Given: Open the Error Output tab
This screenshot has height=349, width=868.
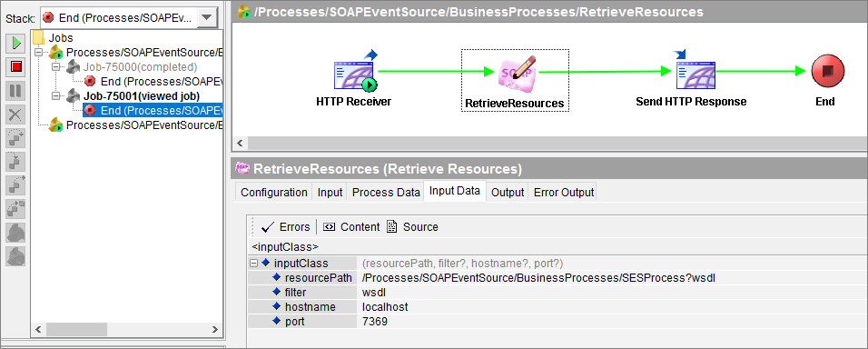Looking at the screenshot, I should coord(564,193).
